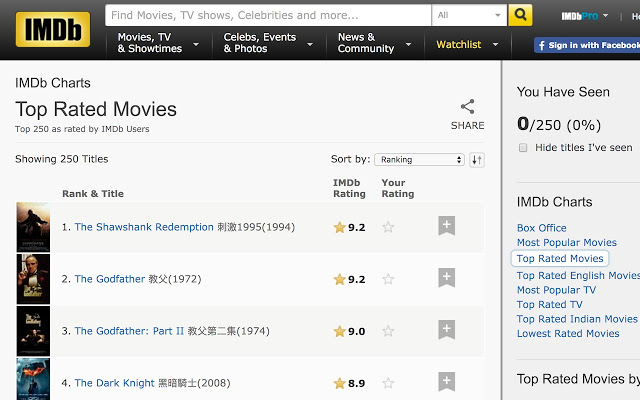Open the Sort by Ranking dropdown
Viewport: 640px width, 400px height.
pyautogui.click(x=419, y=160)
